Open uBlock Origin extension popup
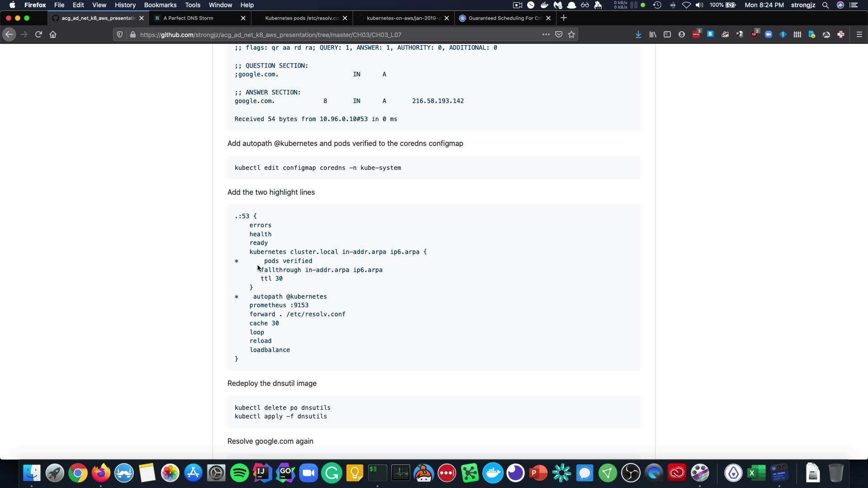This screenshot has width=868, height=488. click(754, 34)
